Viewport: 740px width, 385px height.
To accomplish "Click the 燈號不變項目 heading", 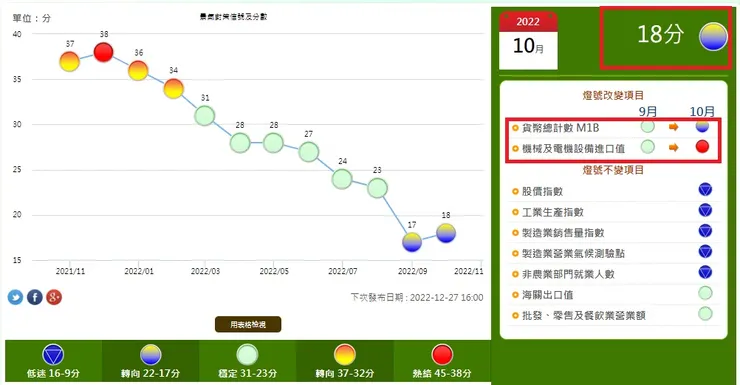I will 613,170.
